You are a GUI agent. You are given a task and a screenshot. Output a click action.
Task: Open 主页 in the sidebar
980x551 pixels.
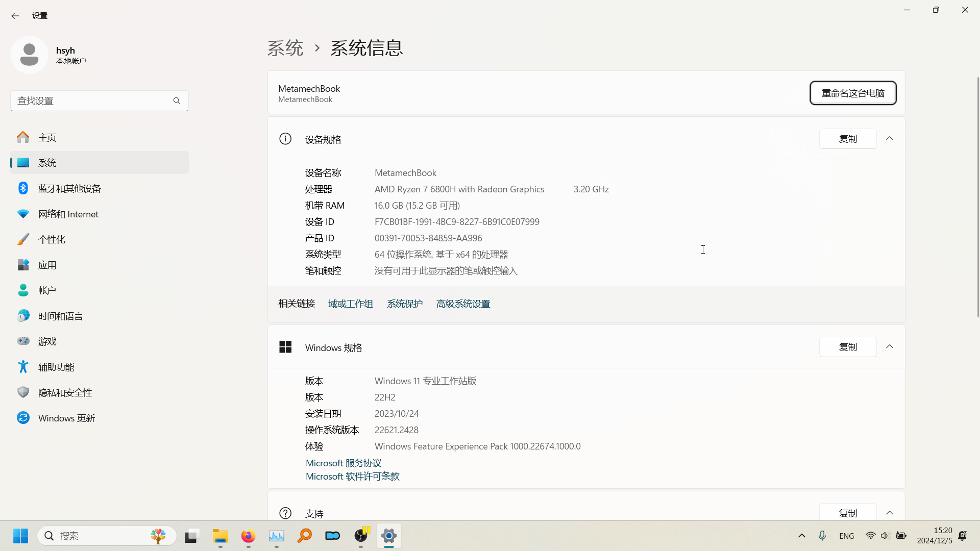(x=100, y=137)
